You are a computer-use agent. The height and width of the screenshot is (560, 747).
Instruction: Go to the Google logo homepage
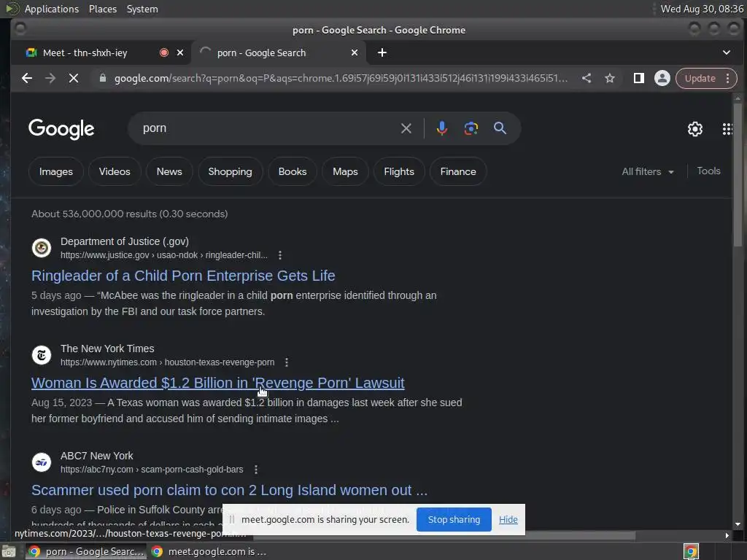pos(61,129)
